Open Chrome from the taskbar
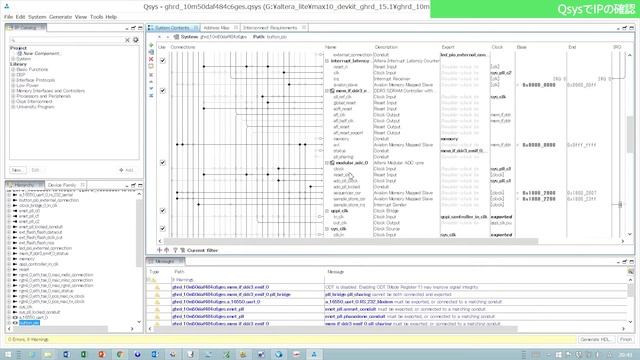Viewport: 640px width, 360px height. (120, 354)
